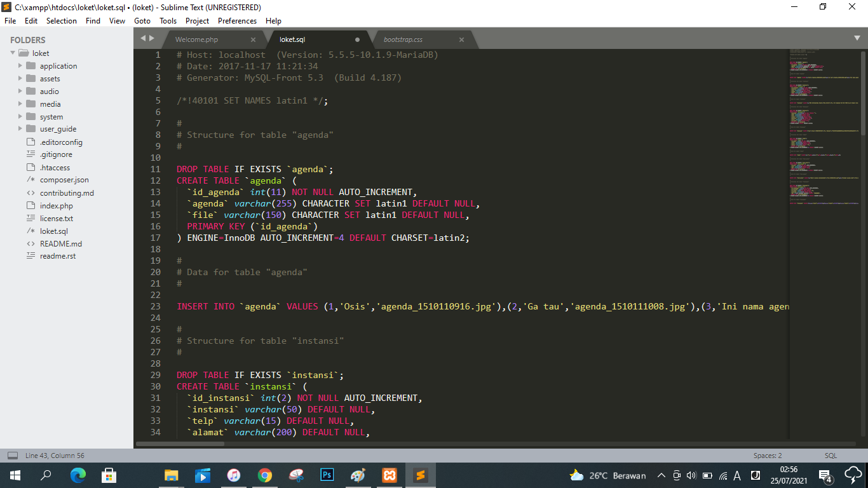Click the horizontal scrollbar thumb
The width and height of the screenshot is (868, 488).
pyautogui.click(x=180, y=444)
